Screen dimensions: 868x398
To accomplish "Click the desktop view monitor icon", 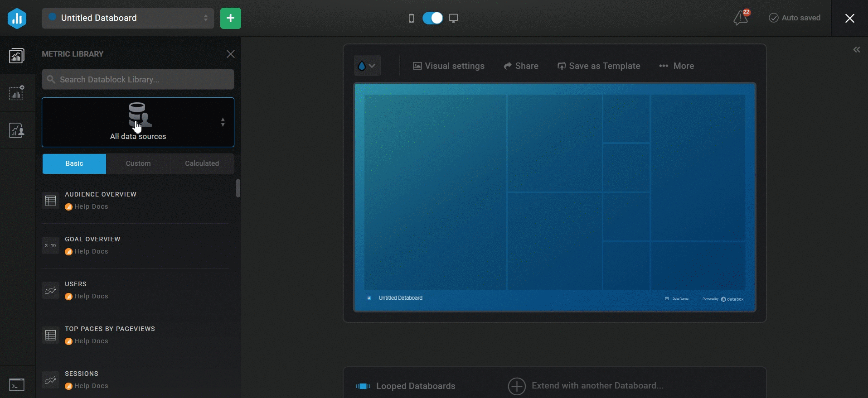I will 453,18.
